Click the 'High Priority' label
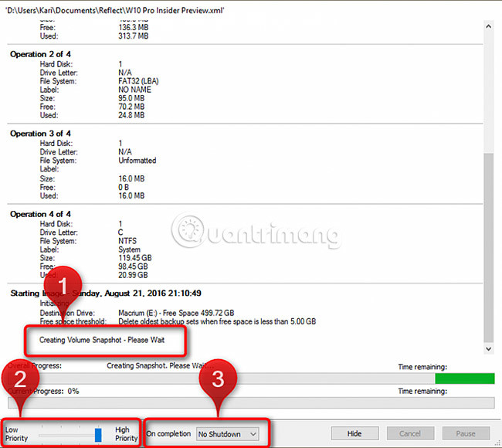 126,434
